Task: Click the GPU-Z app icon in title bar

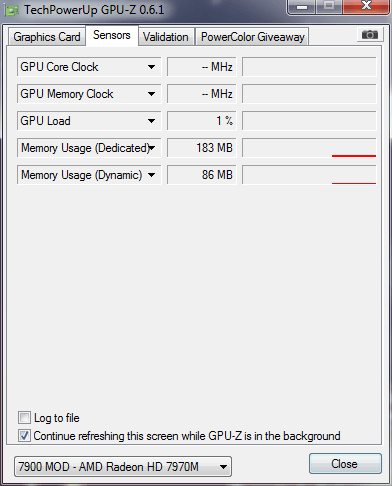Action: coord(12,10)
